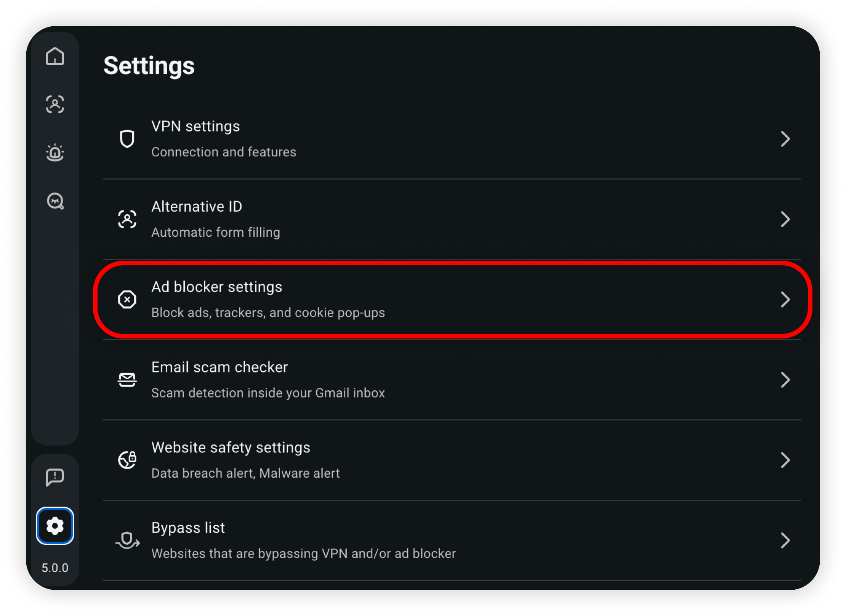Screen dimensions: 846x616
Task: Open Ad blocker settings title text
Action: click(x=216, y=287)
